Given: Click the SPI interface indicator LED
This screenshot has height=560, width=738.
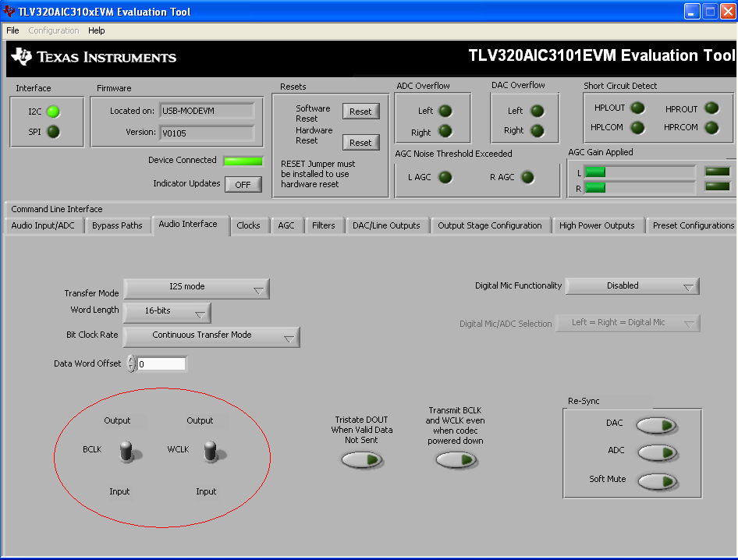Looking at the screenshot, I should coord(54,132).
